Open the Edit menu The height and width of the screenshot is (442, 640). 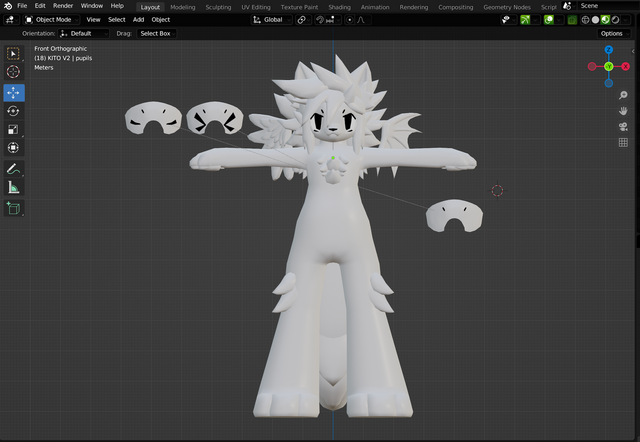click(40, 6)
